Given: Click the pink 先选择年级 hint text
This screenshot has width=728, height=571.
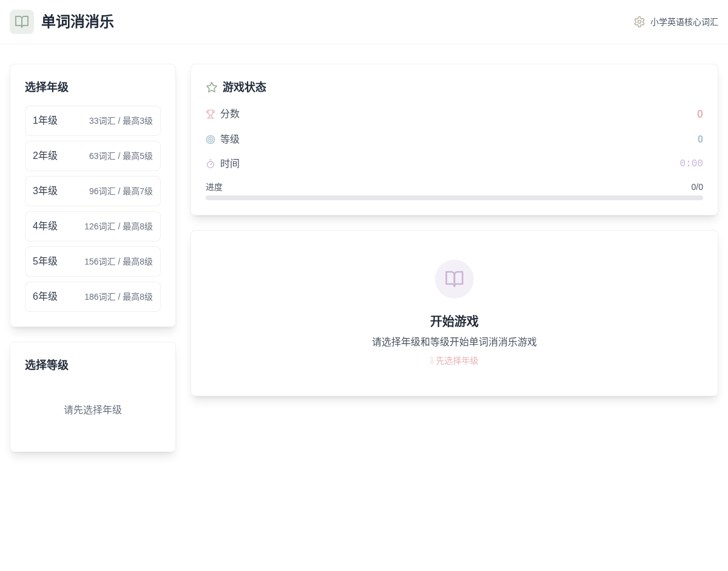Looking at the screenshot, I should [456, 360].
